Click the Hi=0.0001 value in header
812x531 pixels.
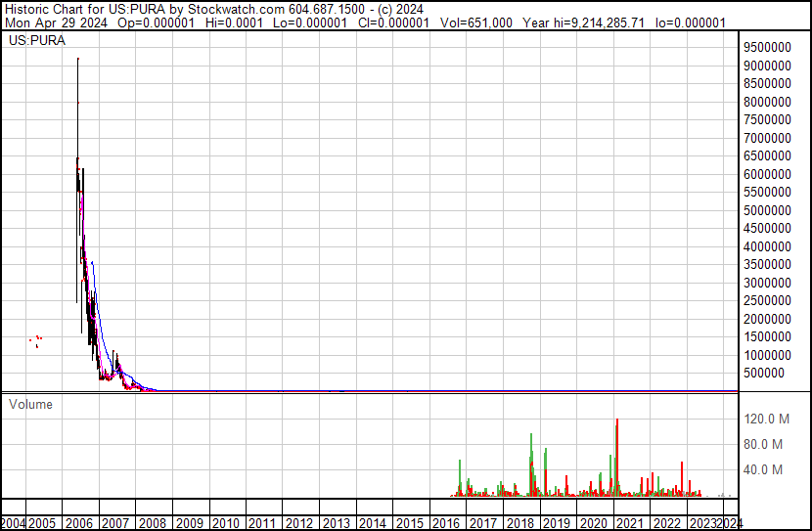(234, 22)
